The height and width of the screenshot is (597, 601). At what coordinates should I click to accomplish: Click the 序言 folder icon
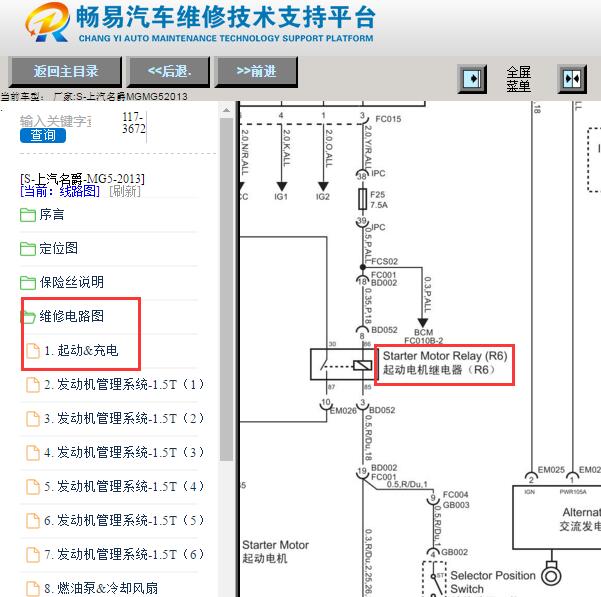pyautogui.click(x=28, y=215)
